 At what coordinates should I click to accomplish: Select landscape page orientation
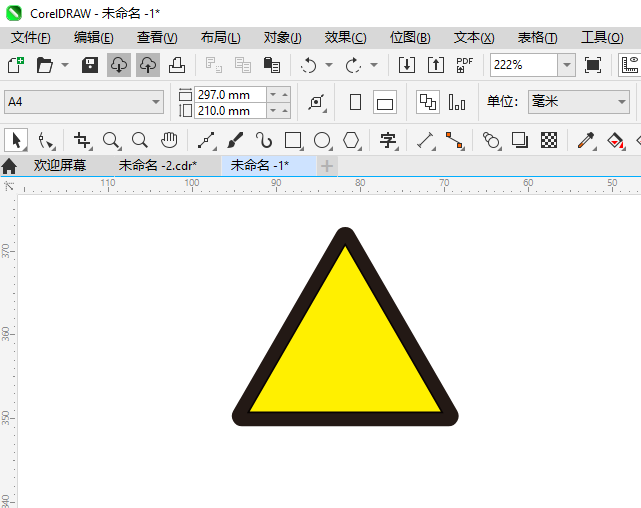385,102
